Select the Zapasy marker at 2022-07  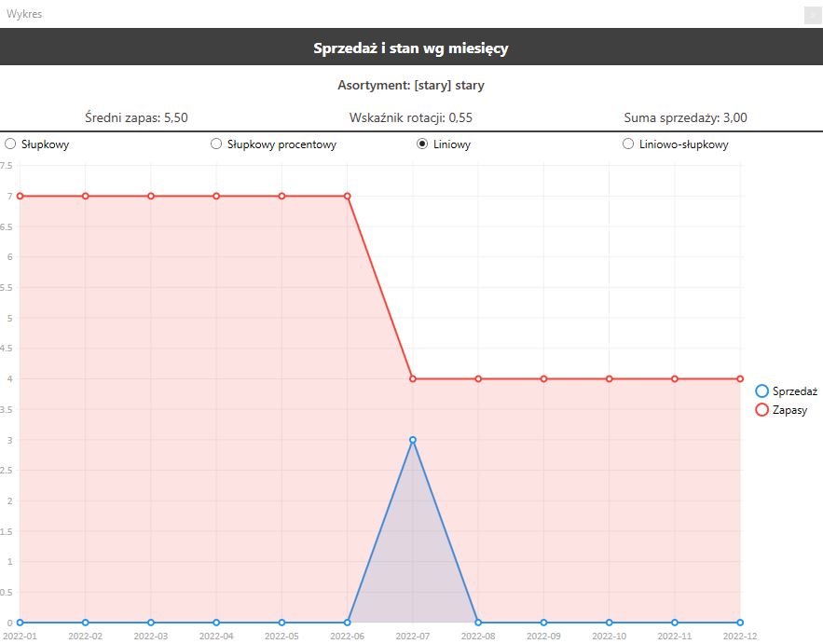413,378
